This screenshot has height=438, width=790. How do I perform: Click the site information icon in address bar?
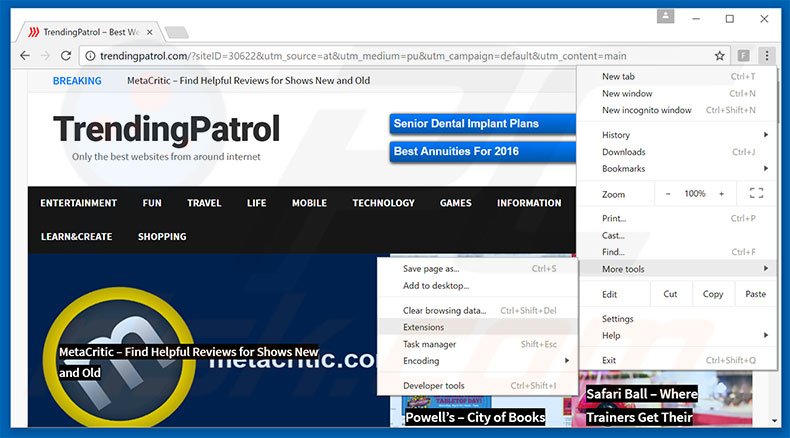tap(90, 56)
